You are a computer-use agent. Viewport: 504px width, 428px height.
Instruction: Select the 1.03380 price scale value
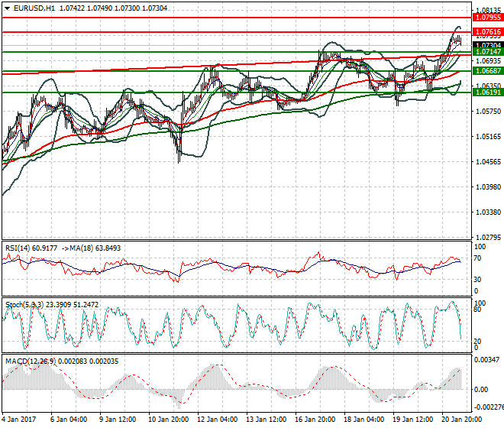pyautogui.click(x=488, y=212)
